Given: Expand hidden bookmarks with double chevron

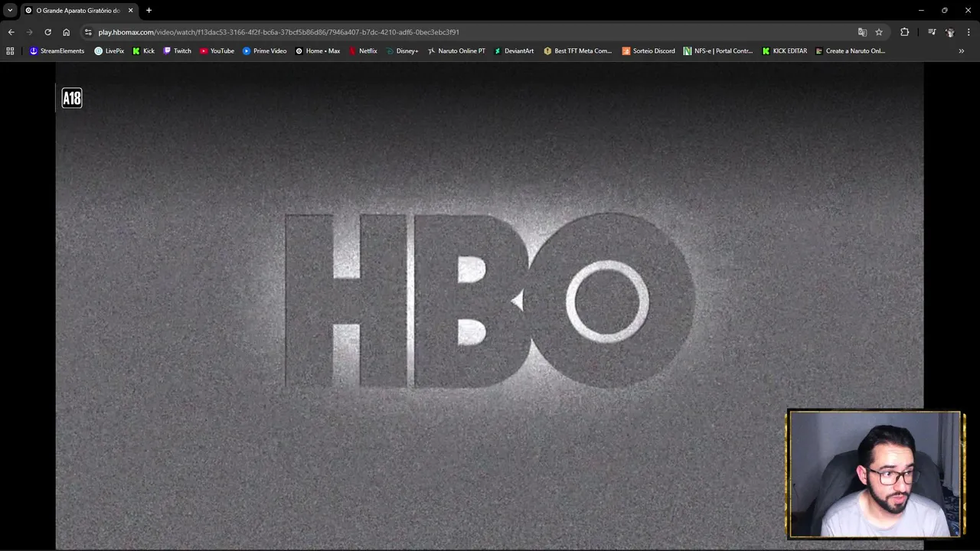Looking at the screenshot, I should click(x=962, y=51).
